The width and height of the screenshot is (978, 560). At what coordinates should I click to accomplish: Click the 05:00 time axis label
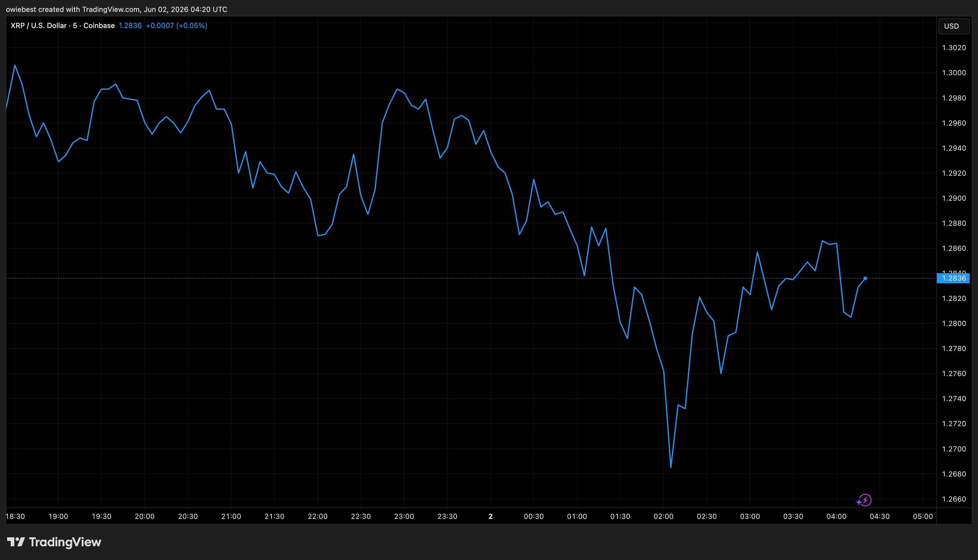coord(923,516)
